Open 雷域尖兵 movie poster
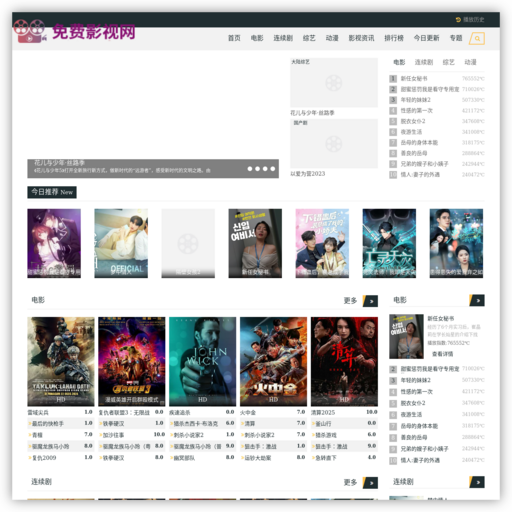This screenshot has height=512, width=512. (x=61, y=361)
